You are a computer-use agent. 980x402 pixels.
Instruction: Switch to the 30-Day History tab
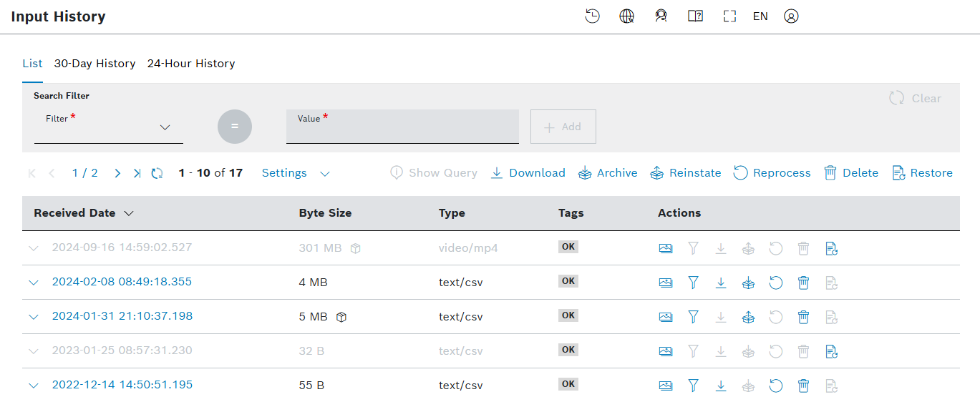click(94, 64)
